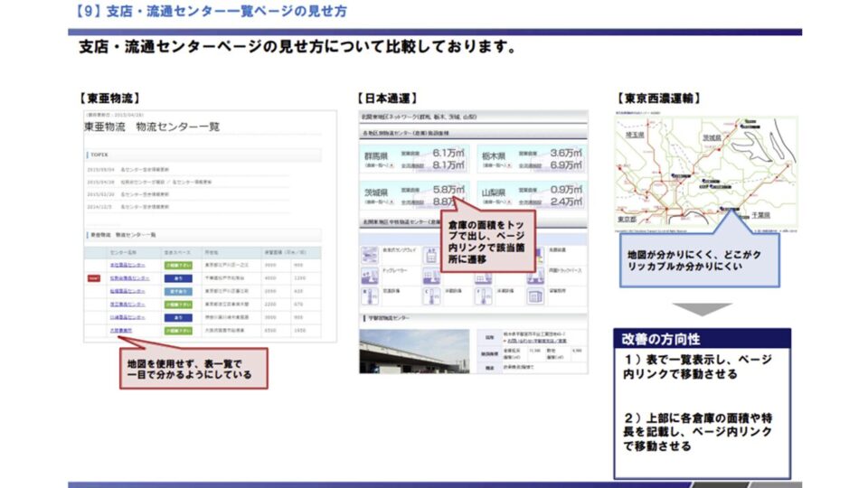Viewport: 868px width, 488px height.
Task: Click the 茨城県 label on the map
Action: pyautogui.click(x=712, y=137)
